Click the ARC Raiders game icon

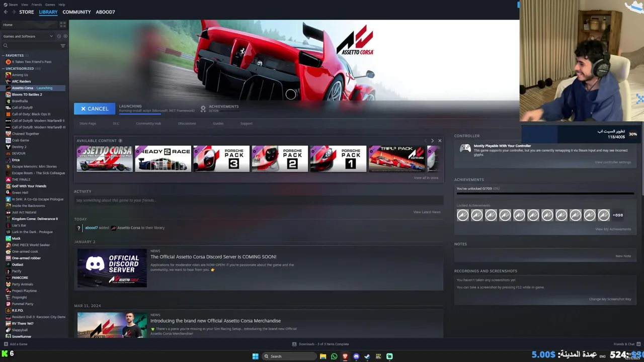(8, 81)
